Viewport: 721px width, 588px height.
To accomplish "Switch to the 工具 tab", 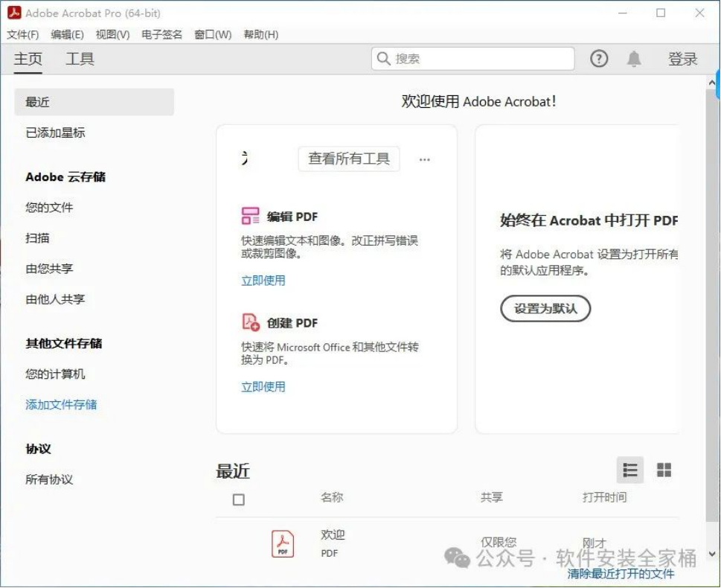I will click(80, 59).
